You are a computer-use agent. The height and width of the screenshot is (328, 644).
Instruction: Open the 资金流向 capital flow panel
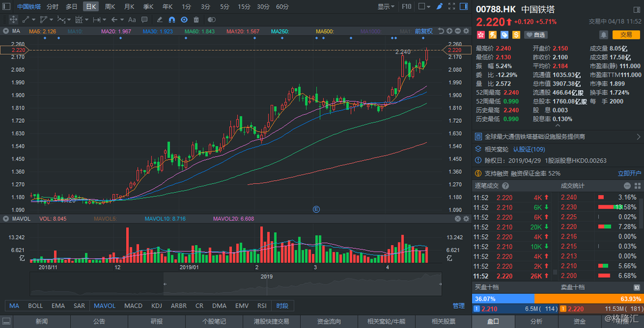(x=328, y=321)
